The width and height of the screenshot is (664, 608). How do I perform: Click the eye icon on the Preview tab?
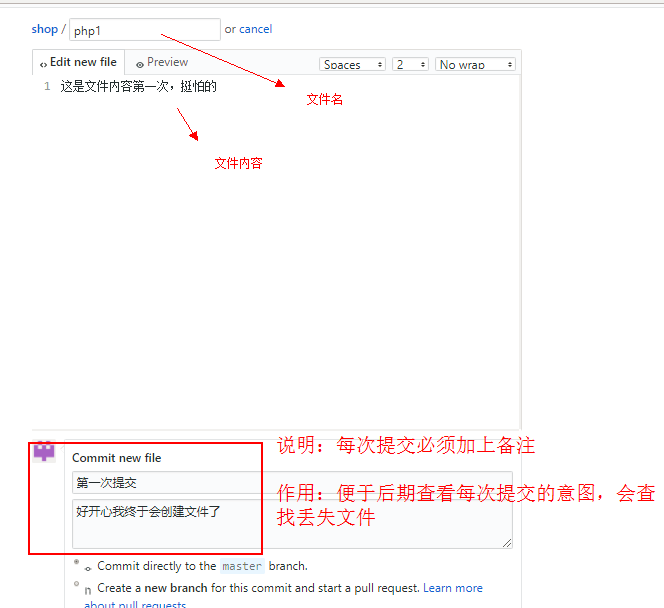click(140, 63)
